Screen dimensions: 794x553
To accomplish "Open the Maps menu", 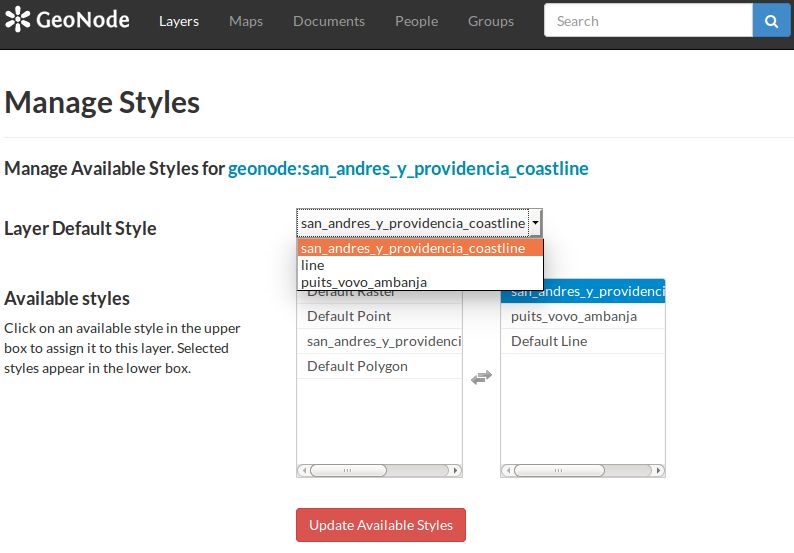I will (x=246, y=21).
